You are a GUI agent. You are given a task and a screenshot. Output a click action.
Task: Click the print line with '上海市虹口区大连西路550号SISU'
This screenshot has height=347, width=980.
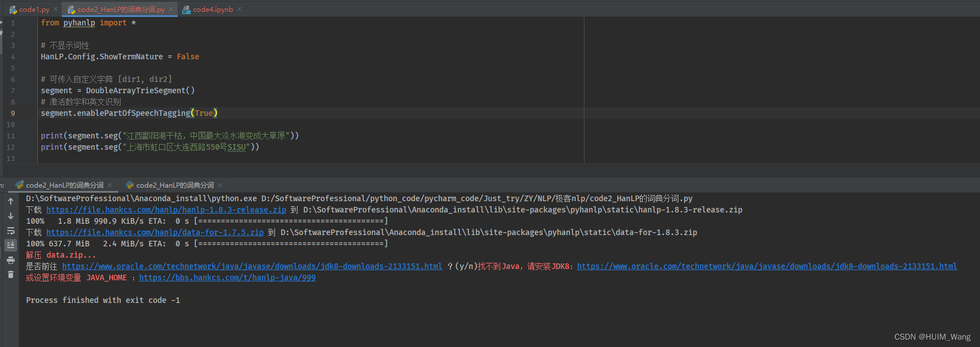pyautogui.click(x=150, y=147)
